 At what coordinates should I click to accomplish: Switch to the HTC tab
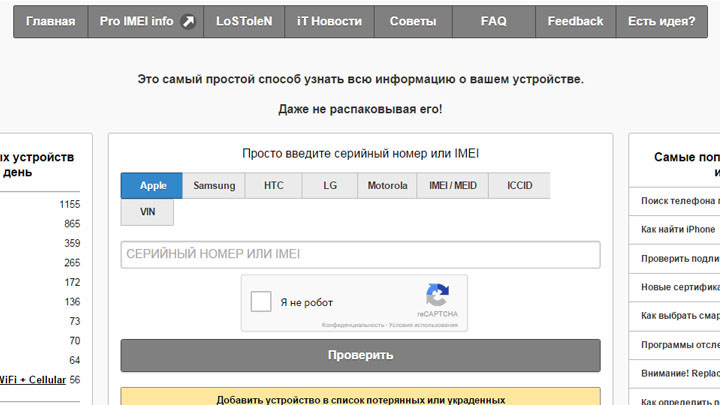(274, 186)
